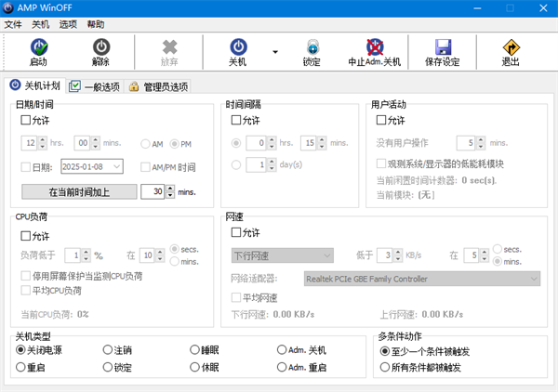This screenshot has width=558, height=392.
Task: Toggle the 日期 checkbox
Action: point(26,167)
